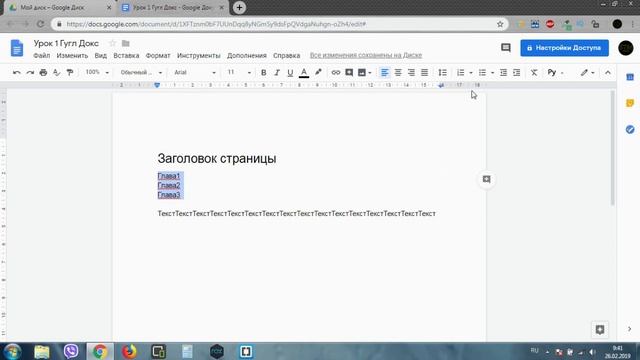640x360 pixels.
Task: Hide the menus with up chevron
Action: pyautogui.click(x=608, y=73)
